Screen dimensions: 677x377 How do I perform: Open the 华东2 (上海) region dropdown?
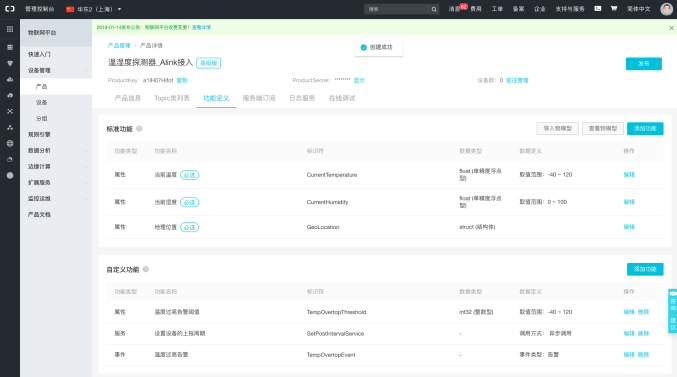point(94,9)
